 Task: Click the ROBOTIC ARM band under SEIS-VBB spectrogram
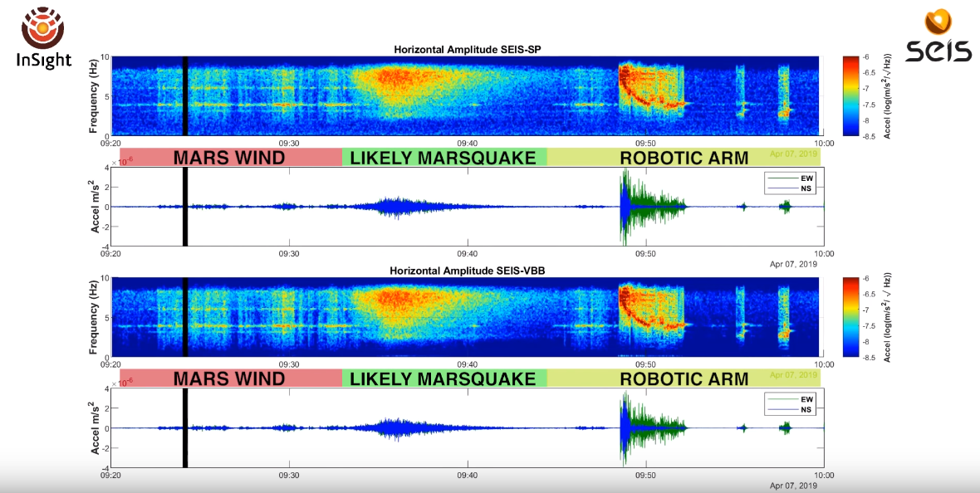point(684,379)
